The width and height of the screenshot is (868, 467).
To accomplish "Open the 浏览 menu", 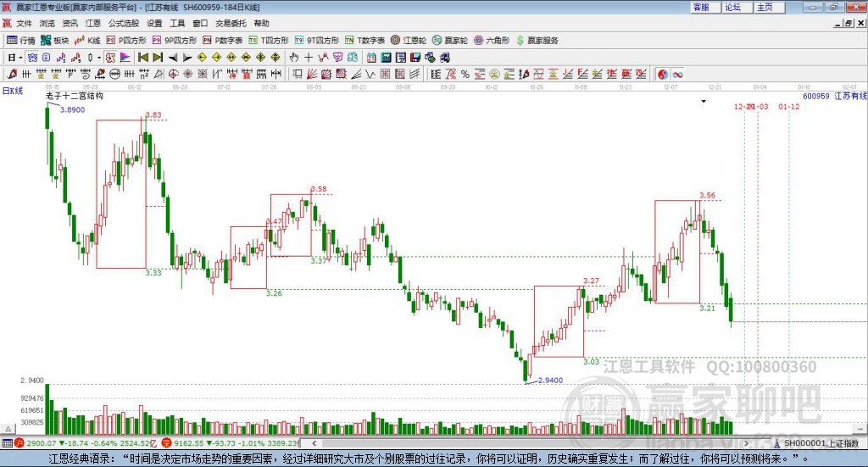I will [47, 23].
